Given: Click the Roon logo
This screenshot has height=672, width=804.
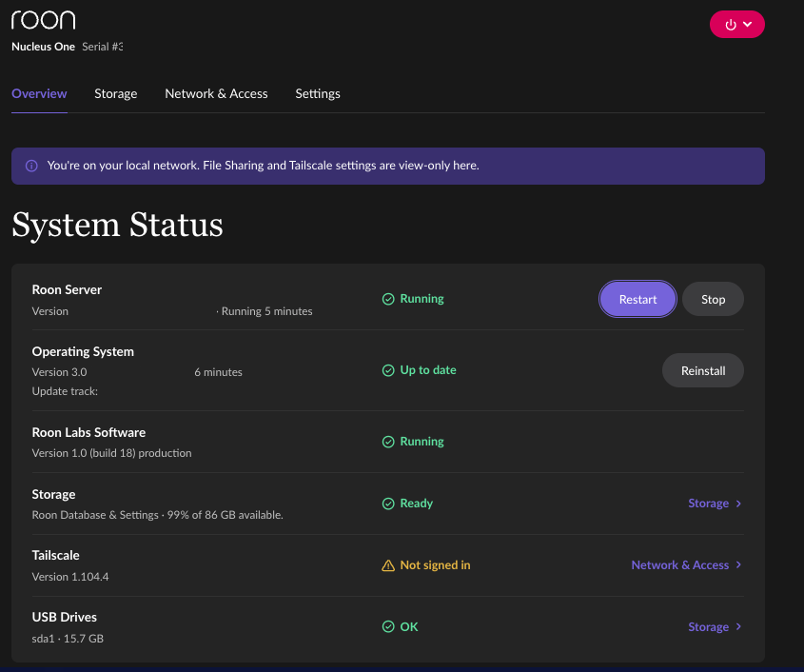Looking at the screenshot, I should (x=44, y=20).
